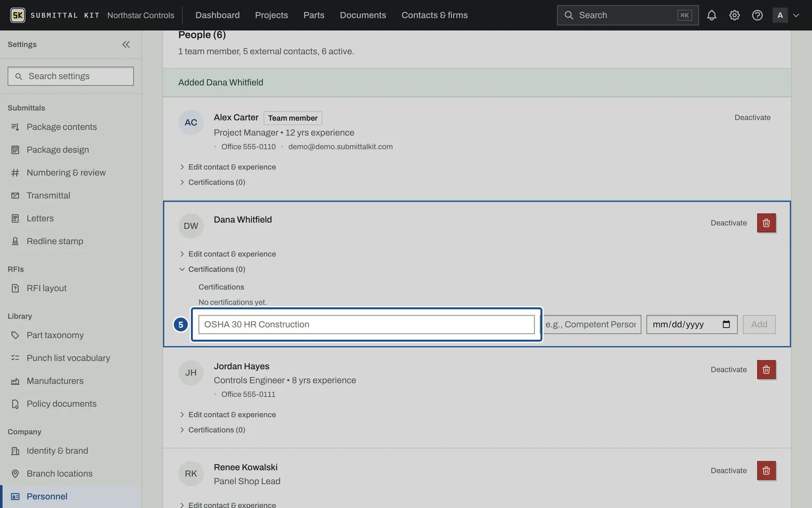Collapse Dana Whitfield's Certifications section
This screenshot has height=508, width=812.
[x=212, y=269]
